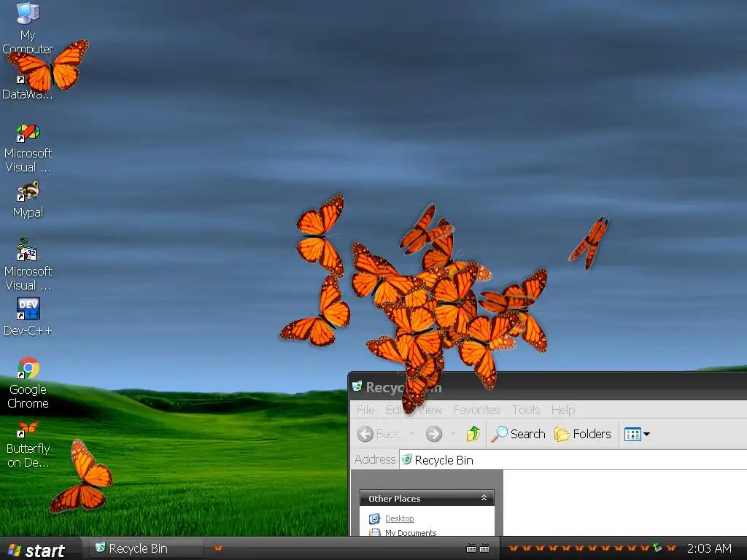The image size is (747, 560).
Task: Select the Mypal raccoon browser icon
Action: (x=28, y=200)
